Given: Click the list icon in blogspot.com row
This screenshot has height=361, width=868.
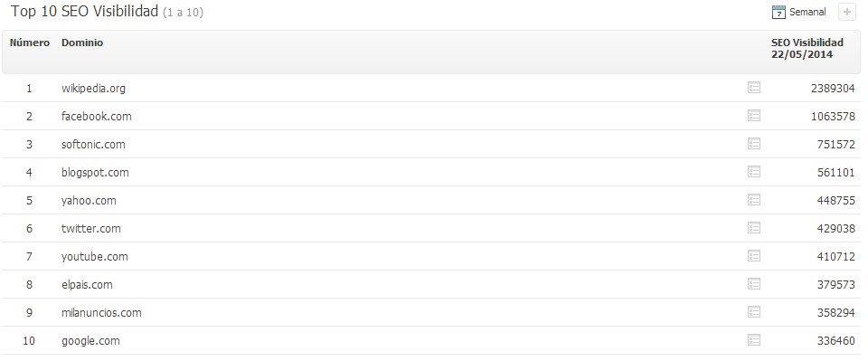Looking at the screenshot, I should 753,172.
